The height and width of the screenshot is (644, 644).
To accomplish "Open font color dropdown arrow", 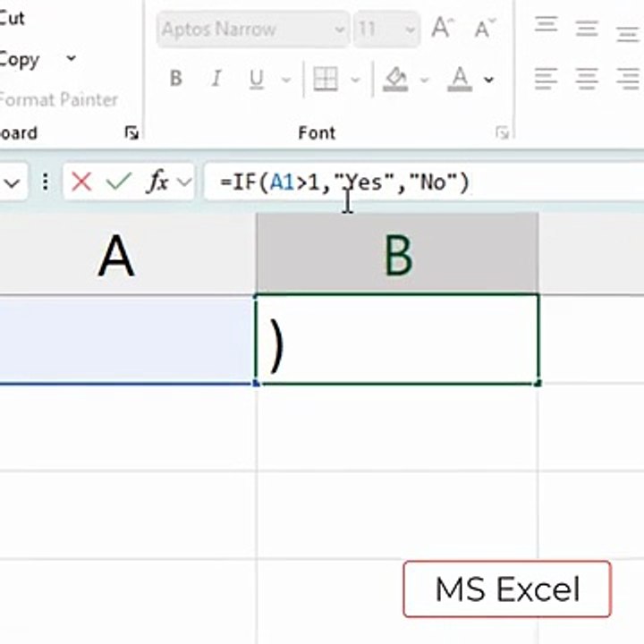I will tap(488, 80).
